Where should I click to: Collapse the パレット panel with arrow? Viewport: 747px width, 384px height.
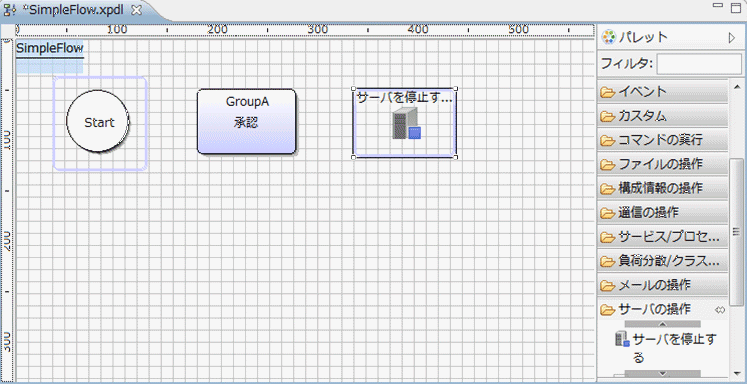click(732, 38)
